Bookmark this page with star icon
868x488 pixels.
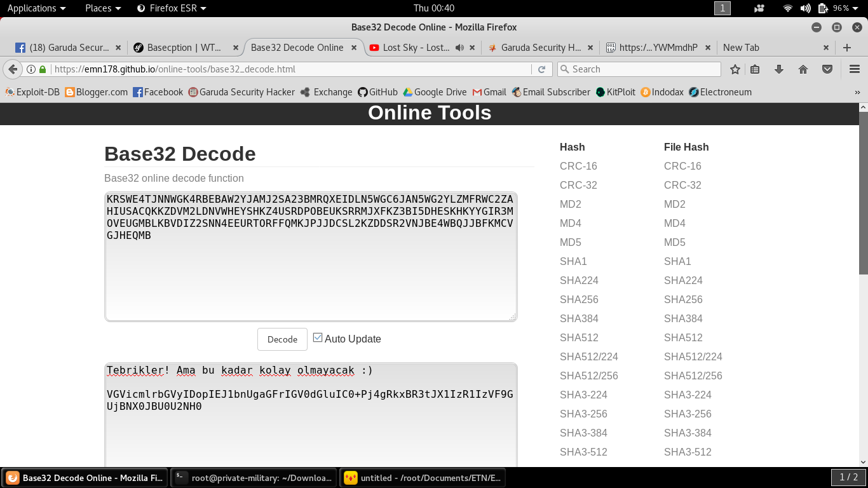click(735, 69)
